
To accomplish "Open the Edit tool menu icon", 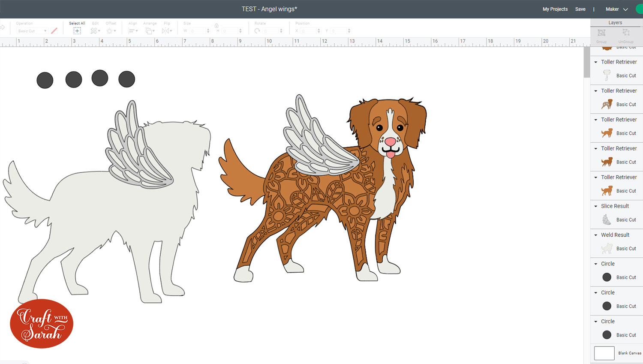I will [x=94, y=31].
